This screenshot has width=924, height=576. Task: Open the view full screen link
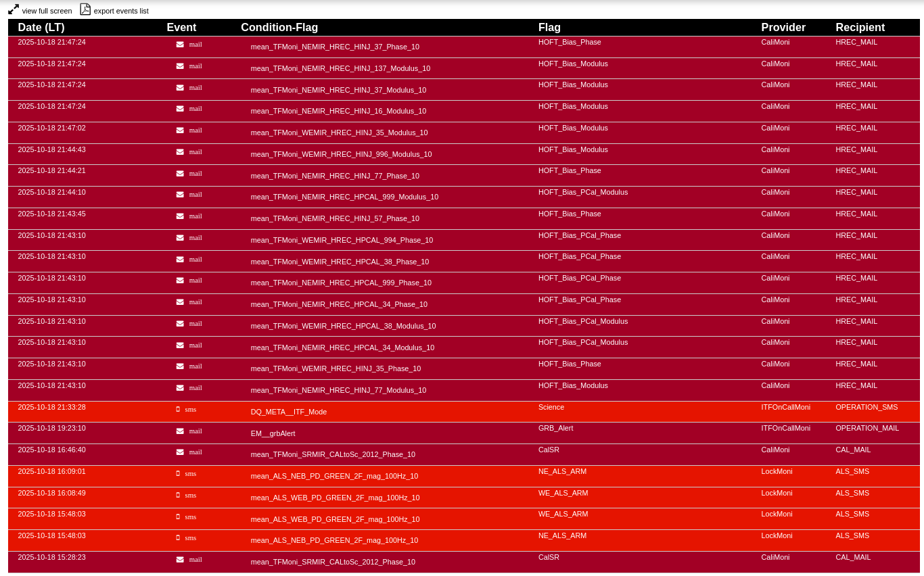pos(47,11)
